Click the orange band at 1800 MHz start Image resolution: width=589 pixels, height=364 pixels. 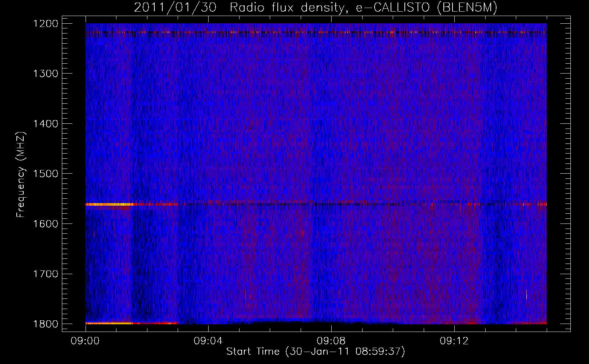click(x=109, y=323)
